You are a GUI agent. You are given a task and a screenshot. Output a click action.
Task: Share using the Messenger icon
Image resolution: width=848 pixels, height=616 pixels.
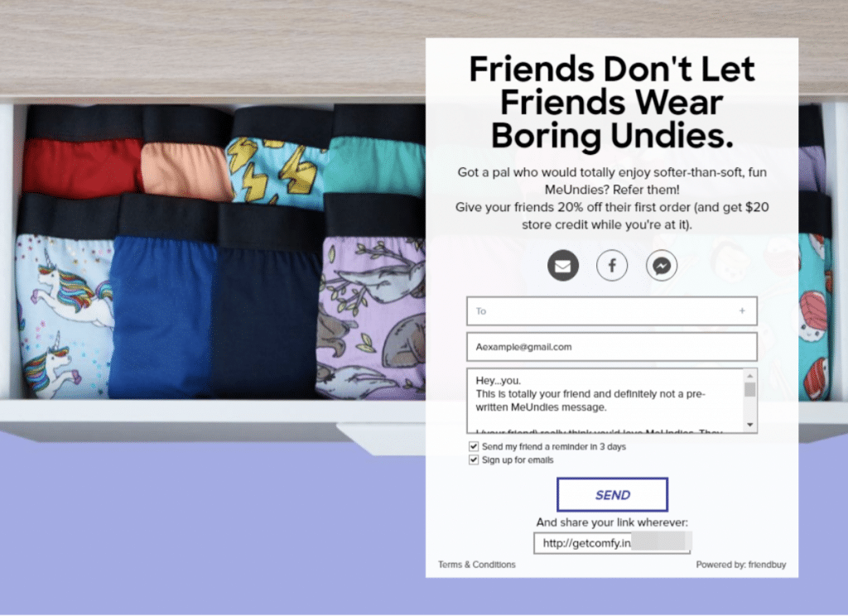662,266
